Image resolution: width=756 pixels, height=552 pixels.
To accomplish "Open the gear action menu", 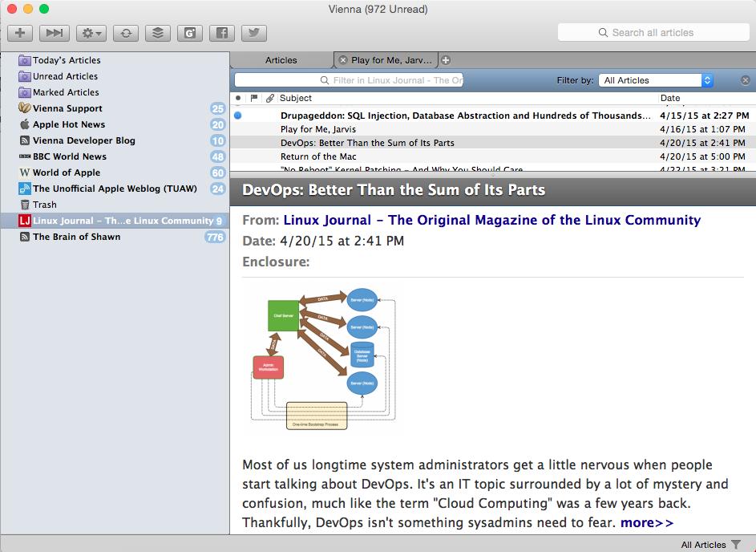I will click(x=91, y=33).
